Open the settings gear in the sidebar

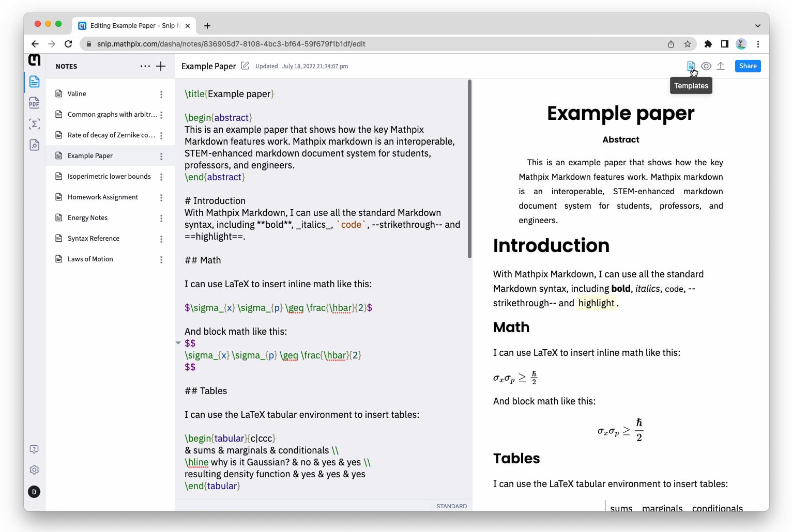[34, 470]
